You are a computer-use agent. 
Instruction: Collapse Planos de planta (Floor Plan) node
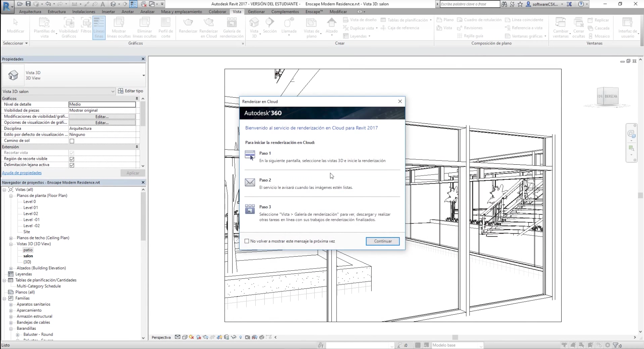pos(11,196)
